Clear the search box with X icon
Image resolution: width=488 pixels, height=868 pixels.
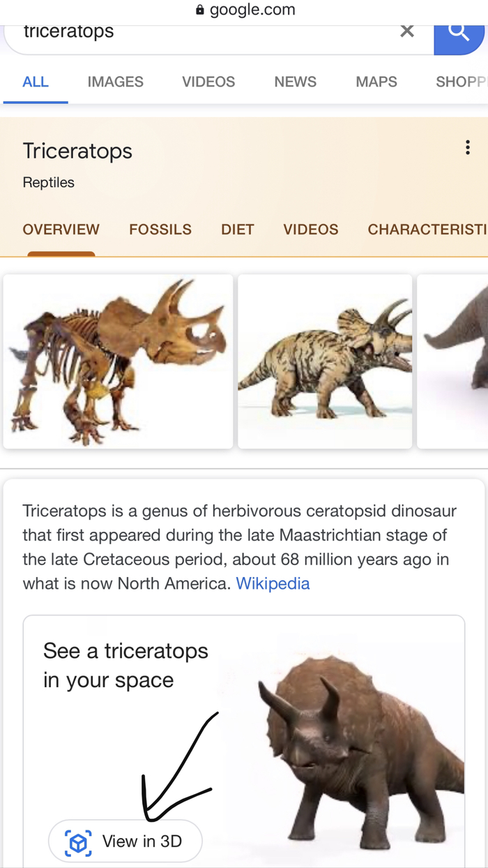pyautogui.click(x=407, y=31)
